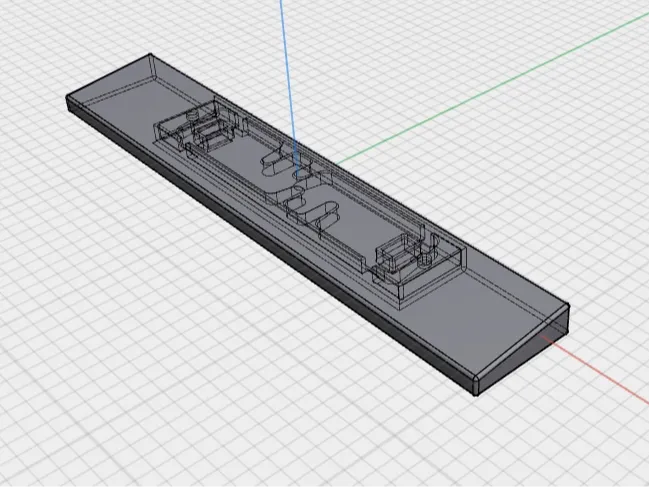649x487 pixels.
Task: Pick the top-left far corner of the plate
Action: click(150, 55)
